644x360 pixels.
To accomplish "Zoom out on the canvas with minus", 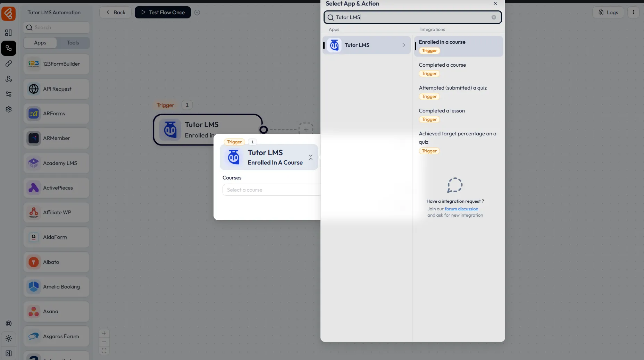I will tap(104, 342).
